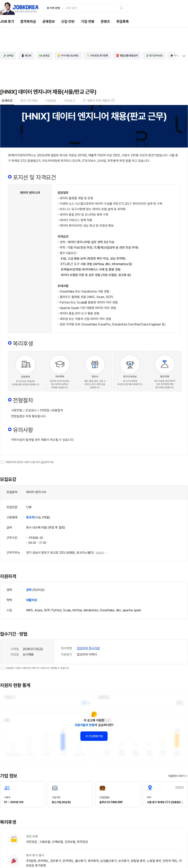This screenshot has height=868, width=188.
Task: Click the 경력 (5년이상) text
Action: tap(35, 590)
